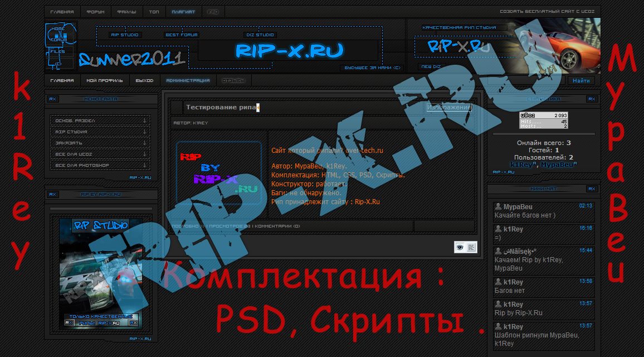Click the FILES icon in header graphic
The height and width of the screenshot is (357, 644).
(57, 51)
